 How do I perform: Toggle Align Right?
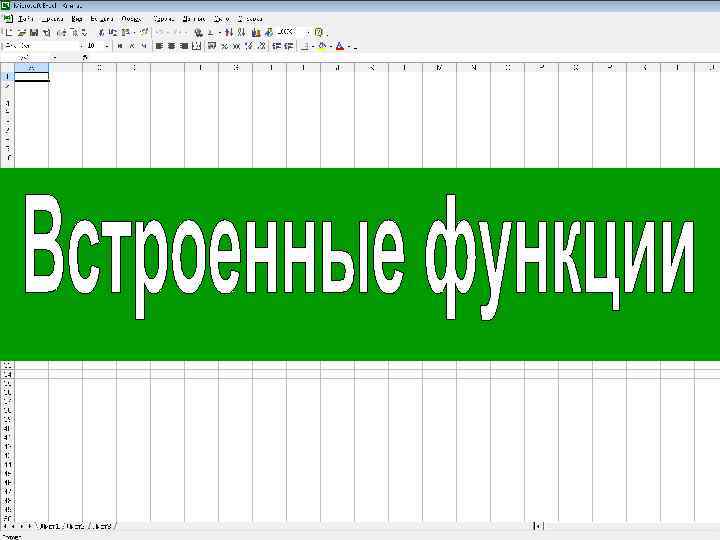tap(184, 46)
